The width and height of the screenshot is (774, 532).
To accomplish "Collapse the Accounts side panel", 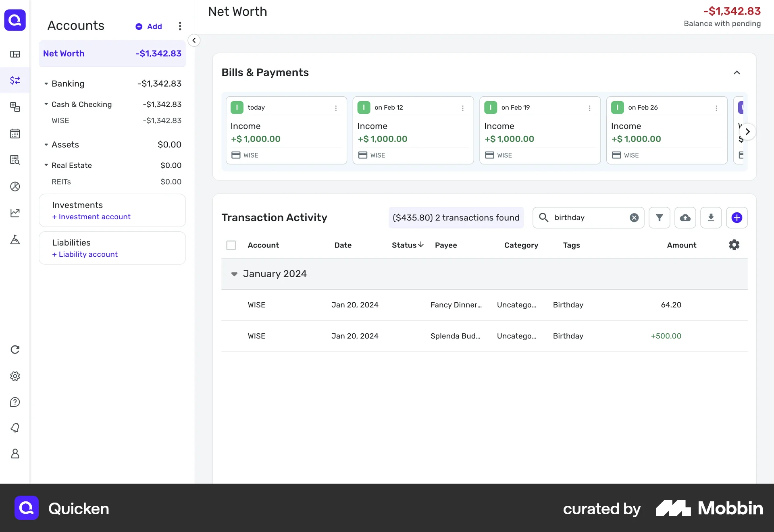I will (194, 40).
